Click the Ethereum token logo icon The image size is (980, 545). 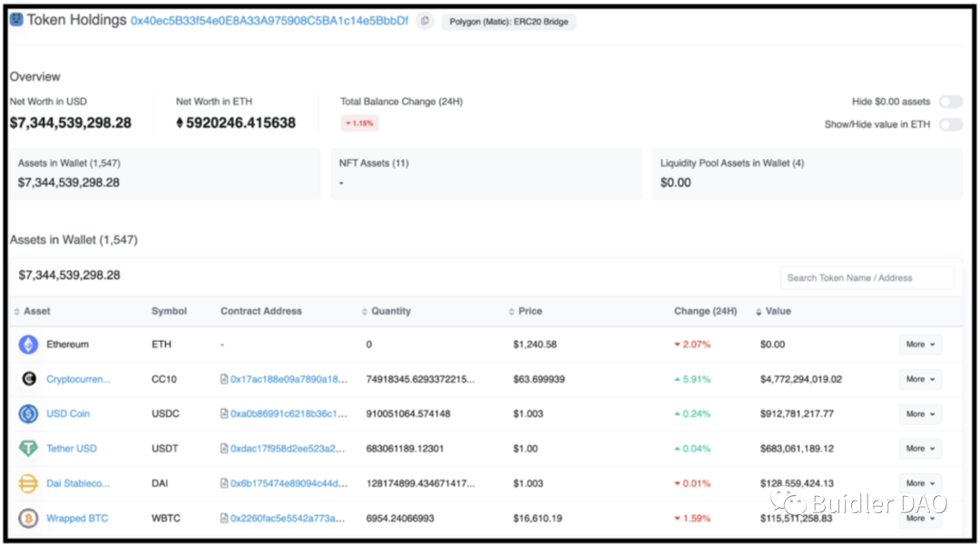coord(29,345)
